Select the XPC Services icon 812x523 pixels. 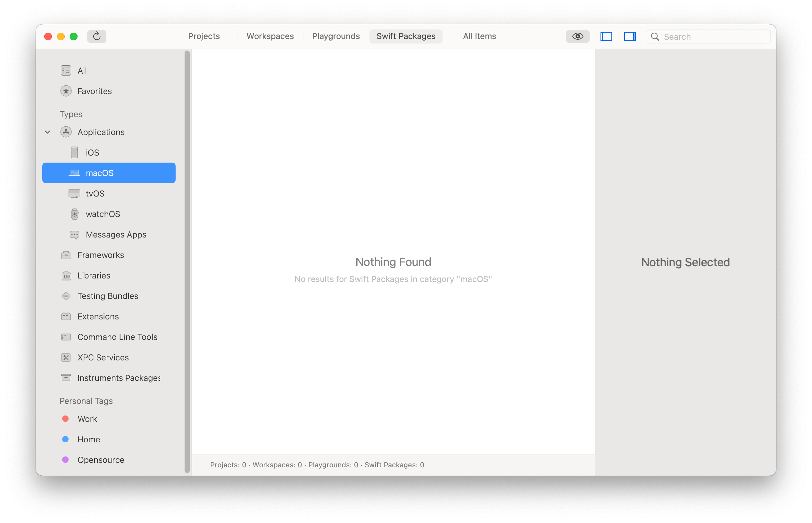[66, 358]
